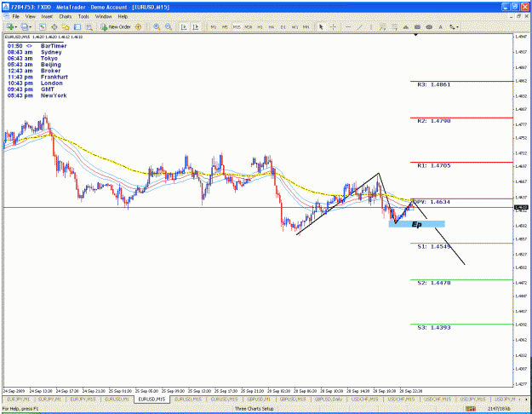Select the crosshair tool

[333, 26]
